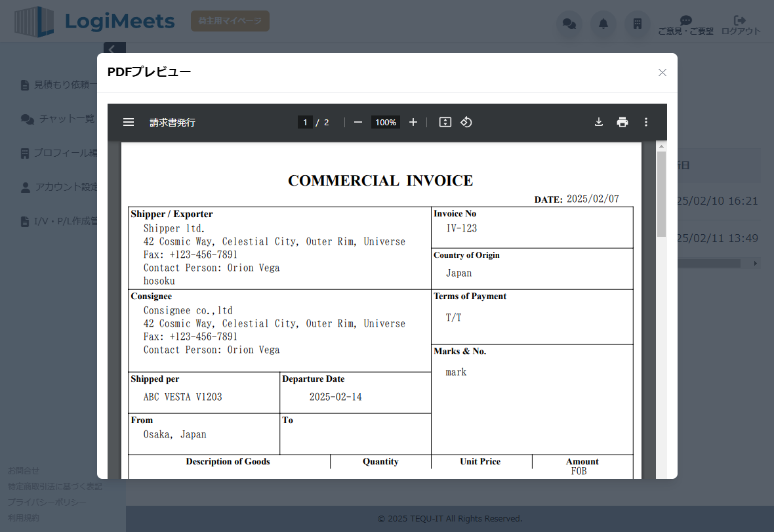Click Osaka, Japan text
Screen dimensions: 774x532
(x=174, y=435)
